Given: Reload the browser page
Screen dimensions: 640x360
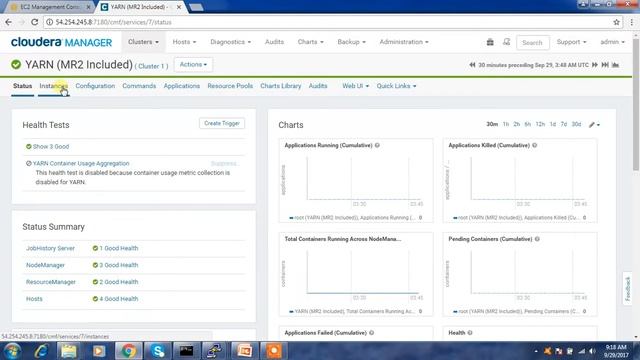Looking at the screenshot, I should [x=35, y=22].
